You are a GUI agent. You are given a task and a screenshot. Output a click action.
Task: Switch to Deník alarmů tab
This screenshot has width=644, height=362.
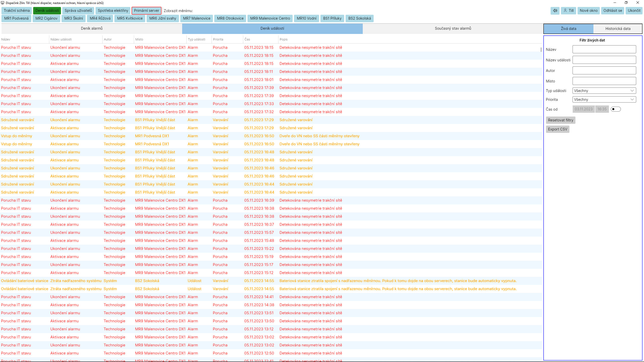(x=92, y=28)
